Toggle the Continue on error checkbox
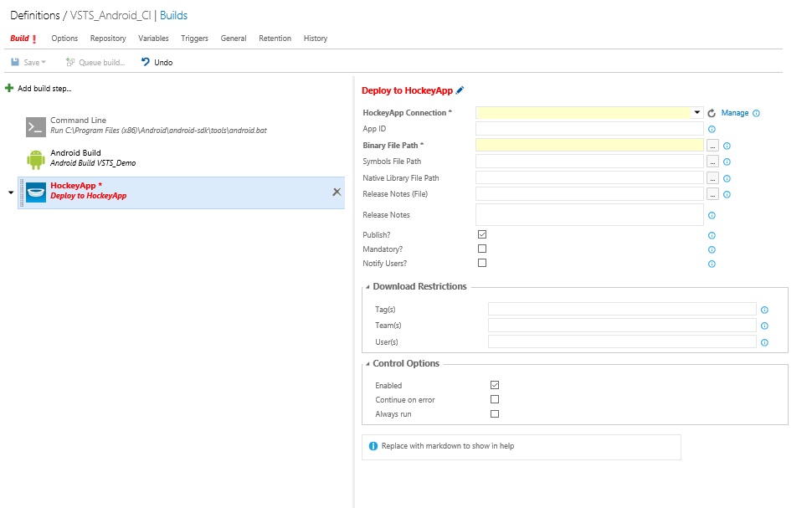Screen dimensions: 812x508 (x=495, y=399)
